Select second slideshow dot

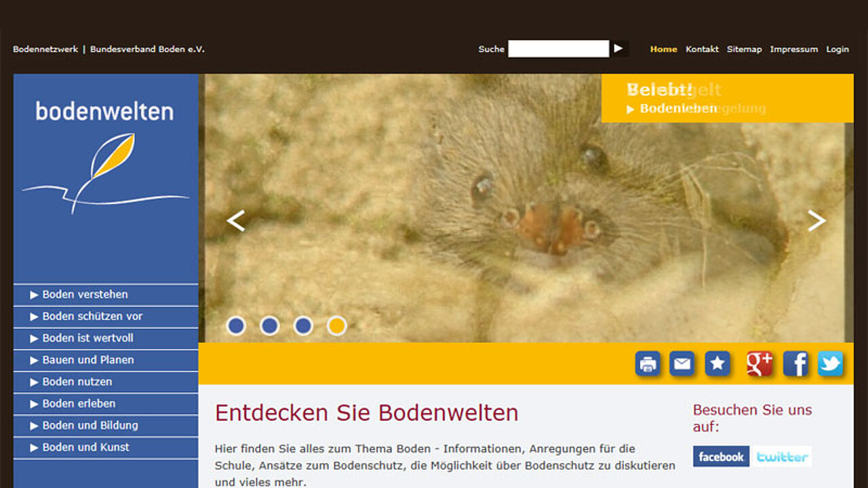(x=270, y=326)
